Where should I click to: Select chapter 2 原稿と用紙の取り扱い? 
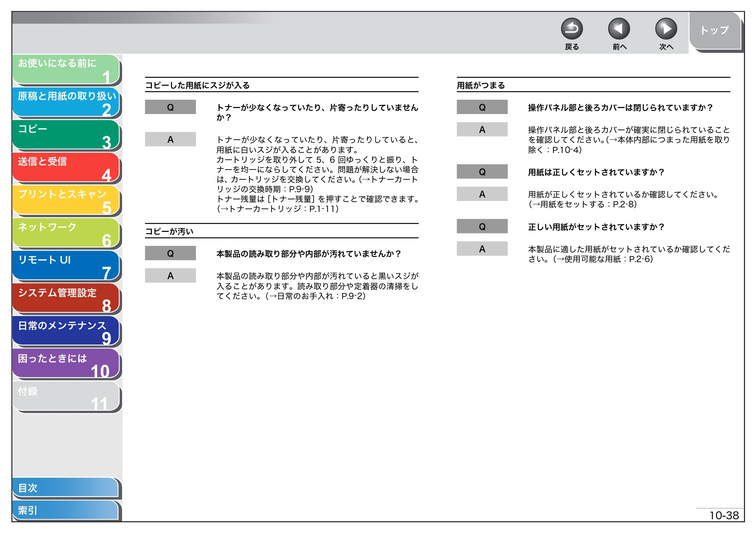tap(66, 102)
